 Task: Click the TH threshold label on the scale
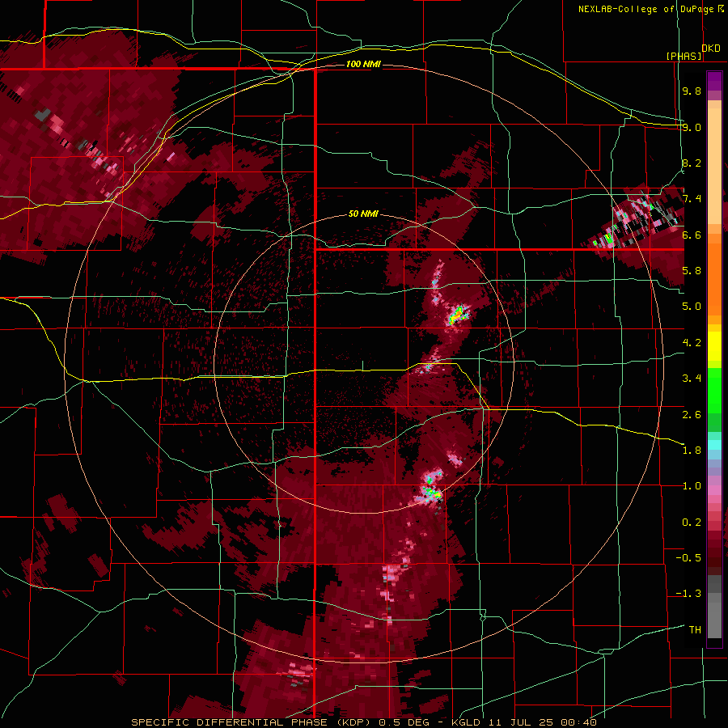point(695,630)
